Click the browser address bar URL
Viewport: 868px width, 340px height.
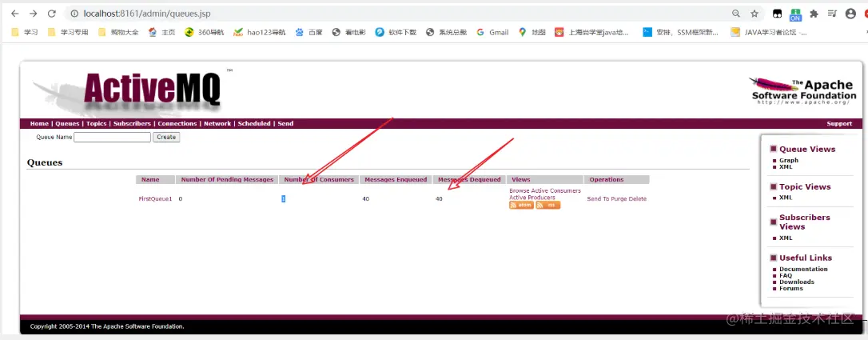coord(147,14)
